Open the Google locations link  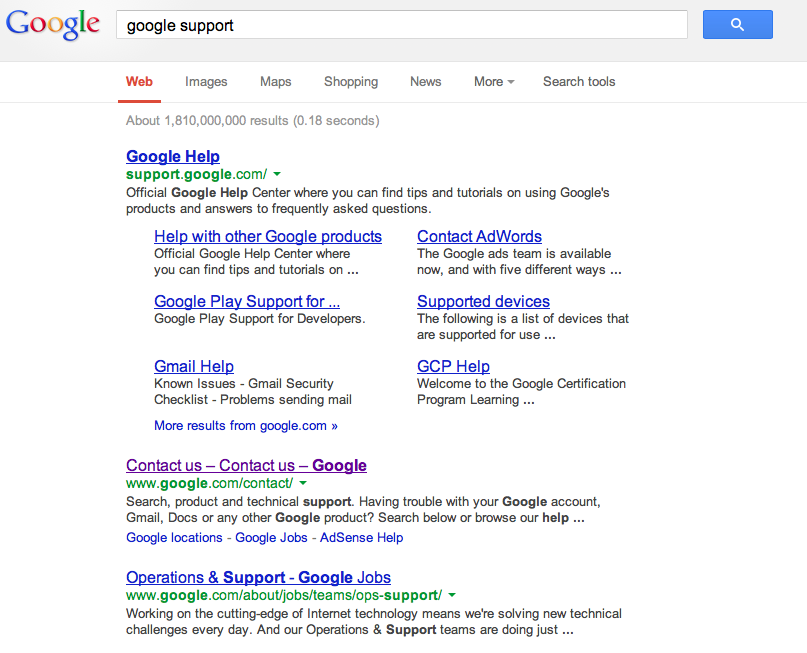click(174, 537)
